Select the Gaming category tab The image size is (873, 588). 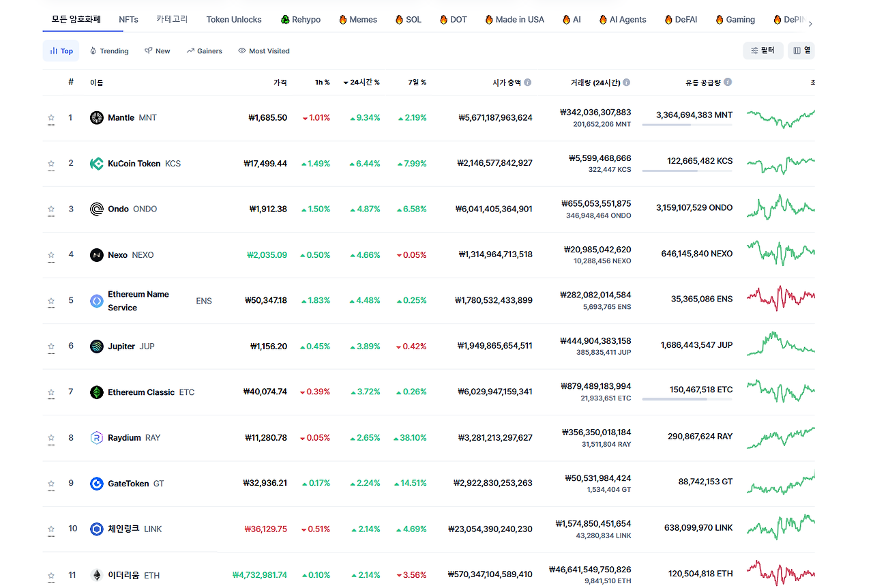(x=735, y=20)
